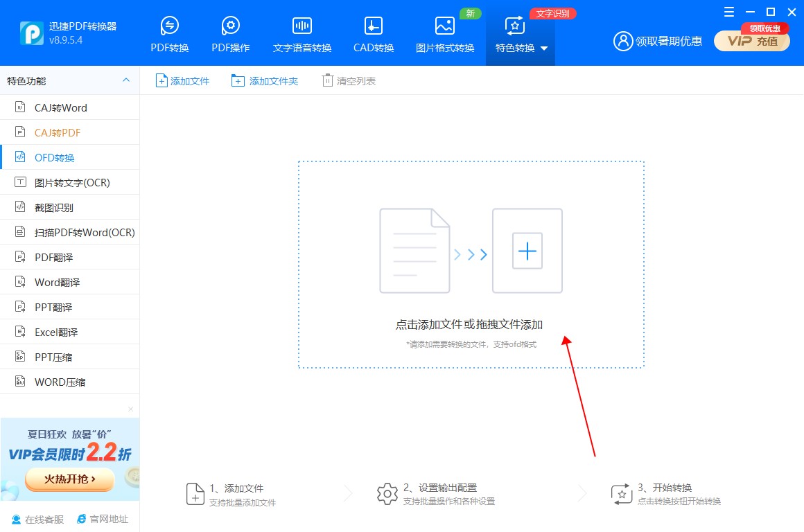Open 官网地址 website link
The width and height of the screenshot is (804, 532).
coord(103,519)
